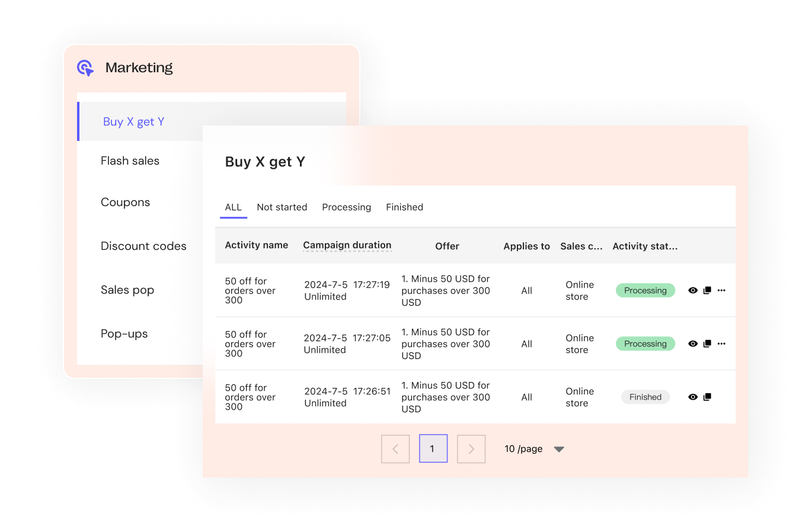This screenshot has width=812, height=530.
Task: Click the Campaign duration column header
Action: click(x=347, y=245)
